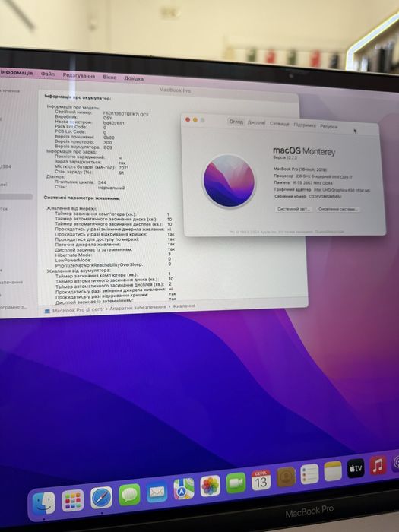399x532 pixels.
Task: Open Reminders from the Dock
Action: pyautogui.click(x=309, y=473)
